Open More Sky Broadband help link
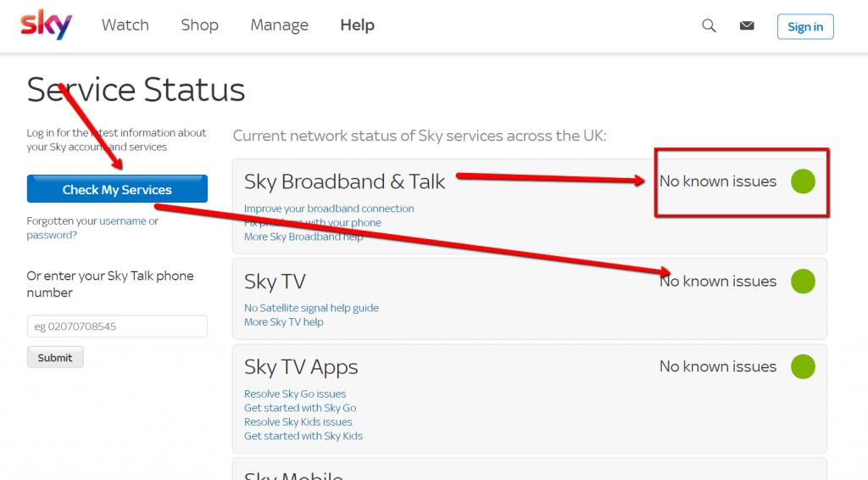This screenshot has width=868, height=480. [303, 237]
